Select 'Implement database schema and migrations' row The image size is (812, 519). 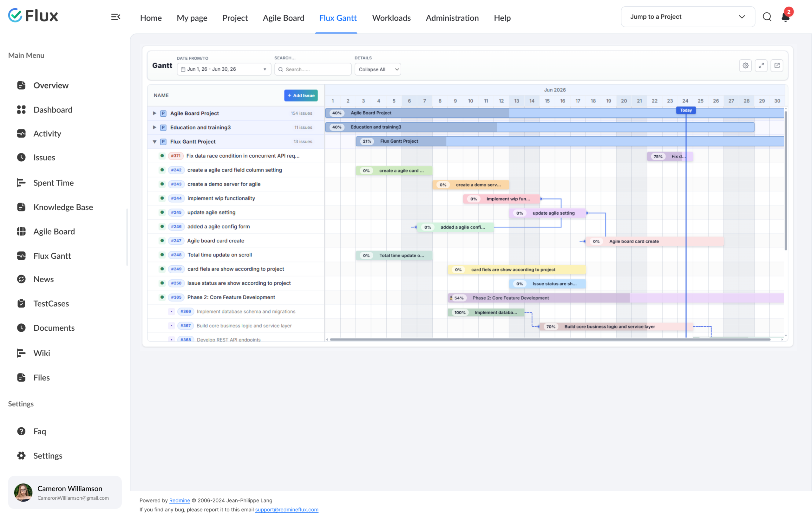pyautogui.click(x=236, y=311)
